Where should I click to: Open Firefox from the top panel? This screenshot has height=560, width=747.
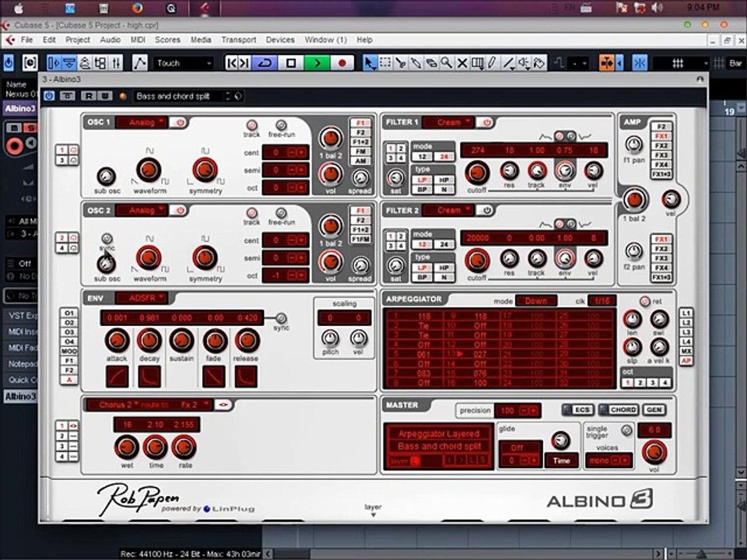pyautogui.click(x=137, y=8)
